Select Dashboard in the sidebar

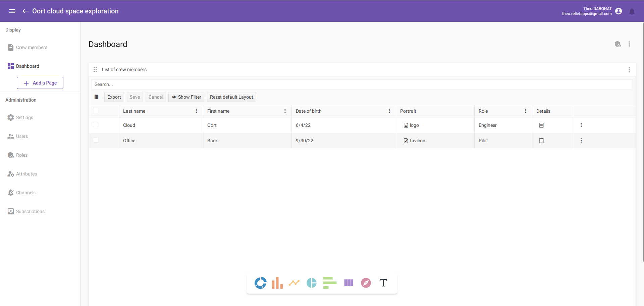pos(40,66)
